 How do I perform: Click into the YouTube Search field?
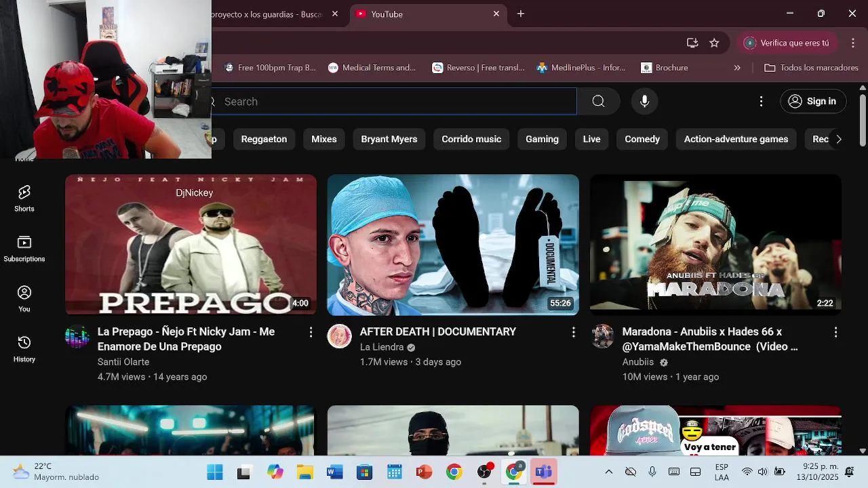[393, 102]
